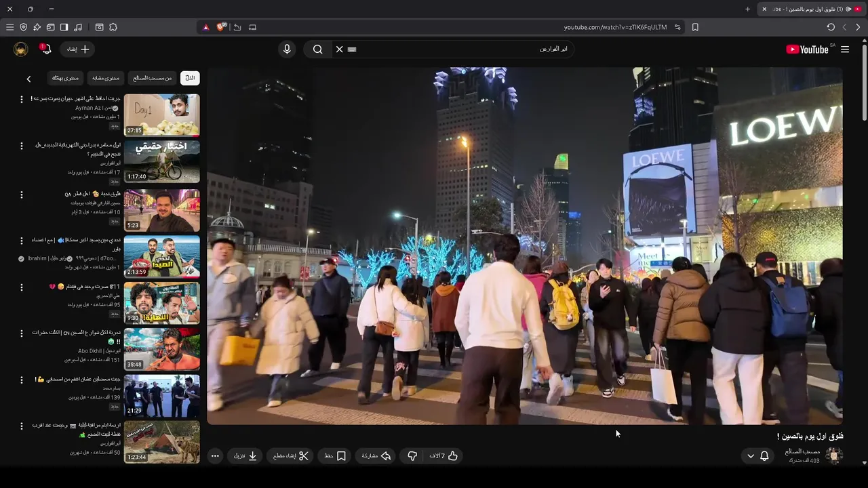
Task: Close the YouTube browser tab
Action: pos(764,9)
